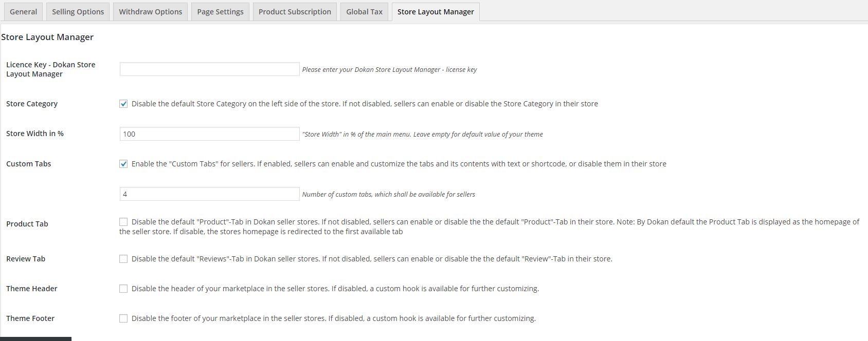
Task: Switch to the Global Tax tab
Action: click(364, 11)
